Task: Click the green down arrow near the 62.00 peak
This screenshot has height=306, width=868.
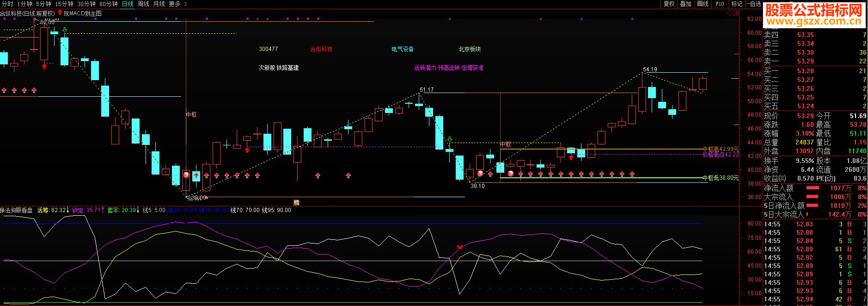Action: pos(65,31)
